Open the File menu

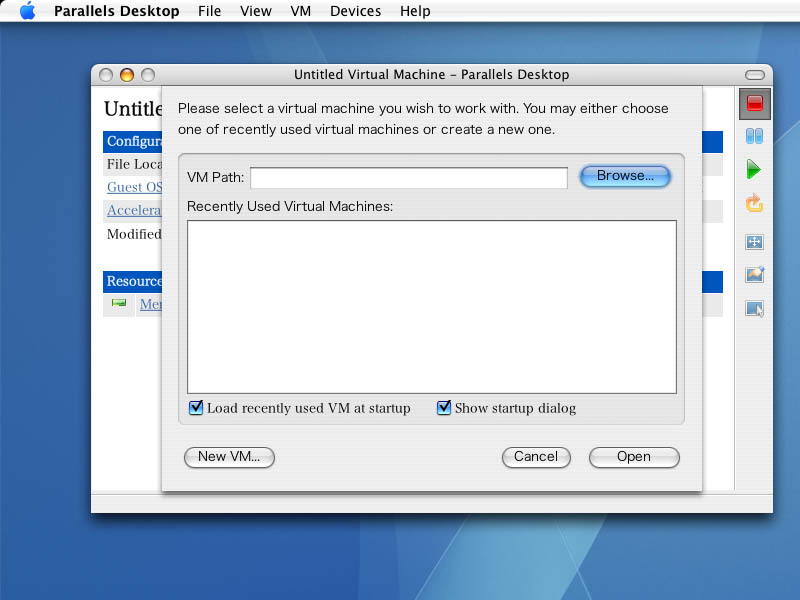(210, 12)
